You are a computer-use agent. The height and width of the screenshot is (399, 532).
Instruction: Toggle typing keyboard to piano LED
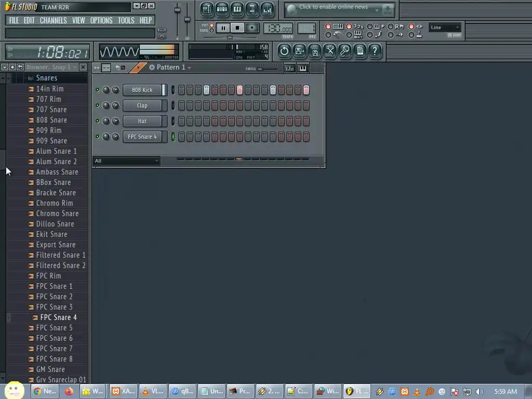click(328, 26)
